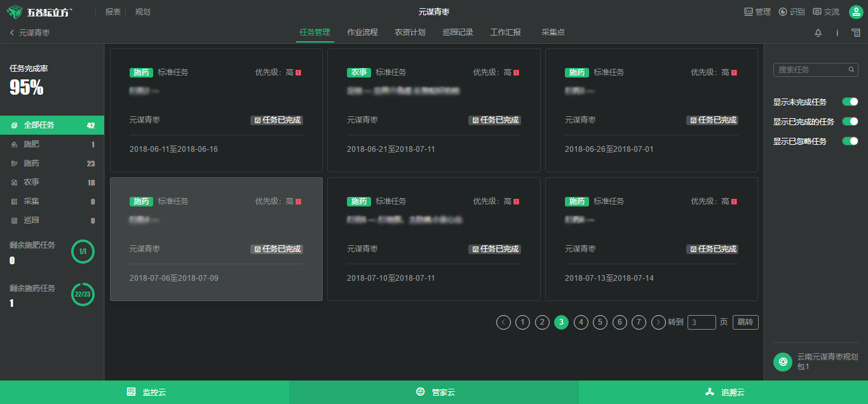Open the notification bell icon

coord(818,33)
